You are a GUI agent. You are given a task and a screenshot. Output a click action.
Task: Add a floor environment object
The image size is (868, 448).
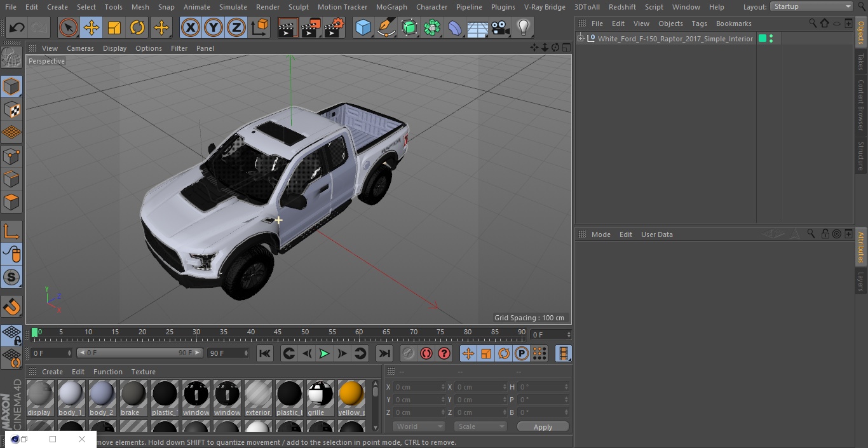(x=478, y=28)
